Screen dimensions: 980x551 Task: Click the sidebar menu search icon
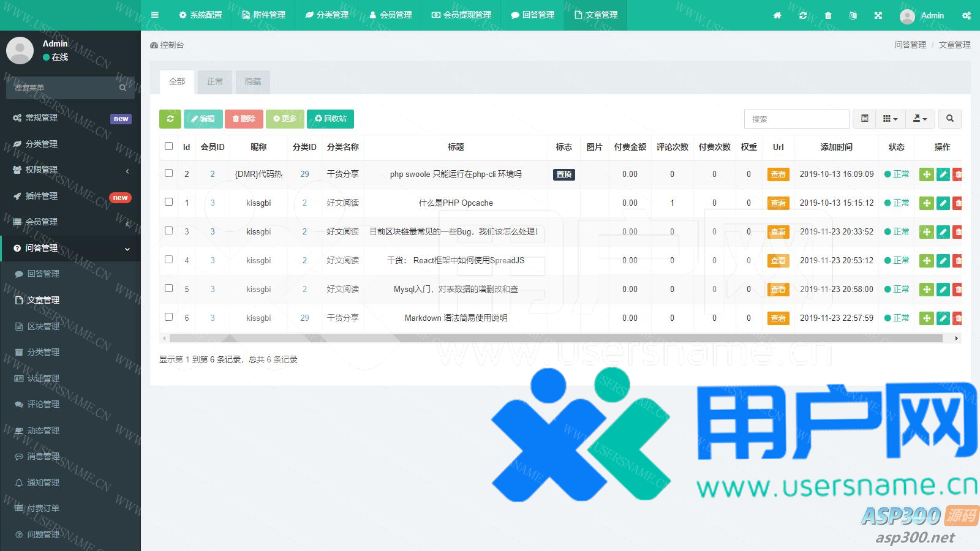click(123, 88)
